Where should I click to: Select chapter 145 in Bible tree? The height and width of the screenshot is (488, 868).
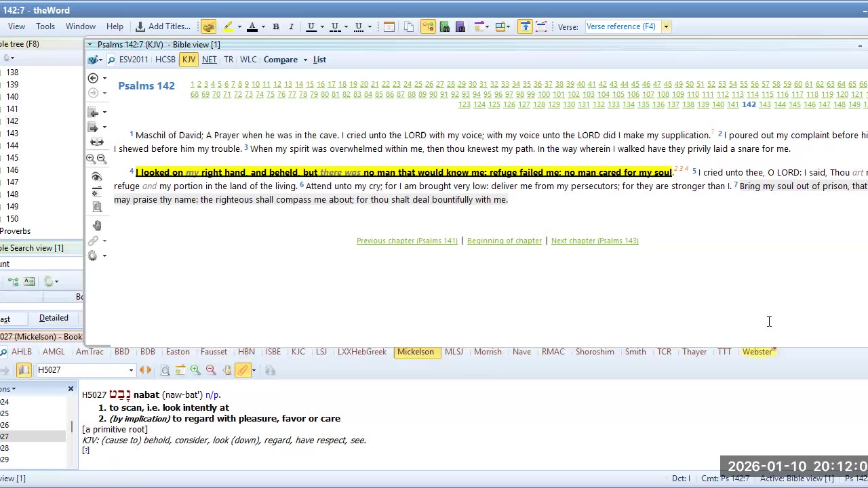(12, 158)
